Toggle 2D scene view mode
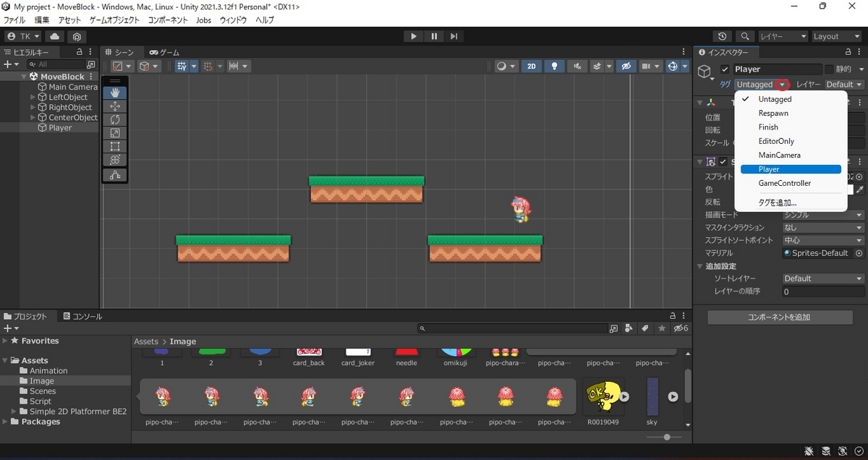 tap(532, 66)
